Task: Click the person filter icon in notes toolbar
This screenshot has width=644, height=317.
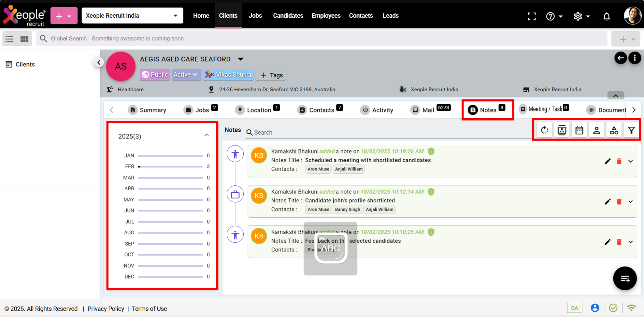Action: (x=596, y=130)
